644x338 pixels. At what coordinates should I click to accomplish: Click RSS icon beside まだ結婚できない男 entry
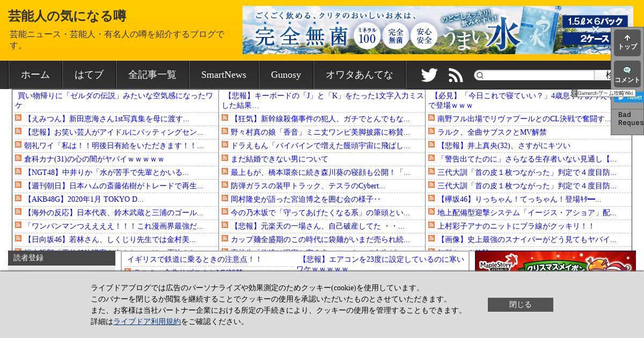pos(225,158)
